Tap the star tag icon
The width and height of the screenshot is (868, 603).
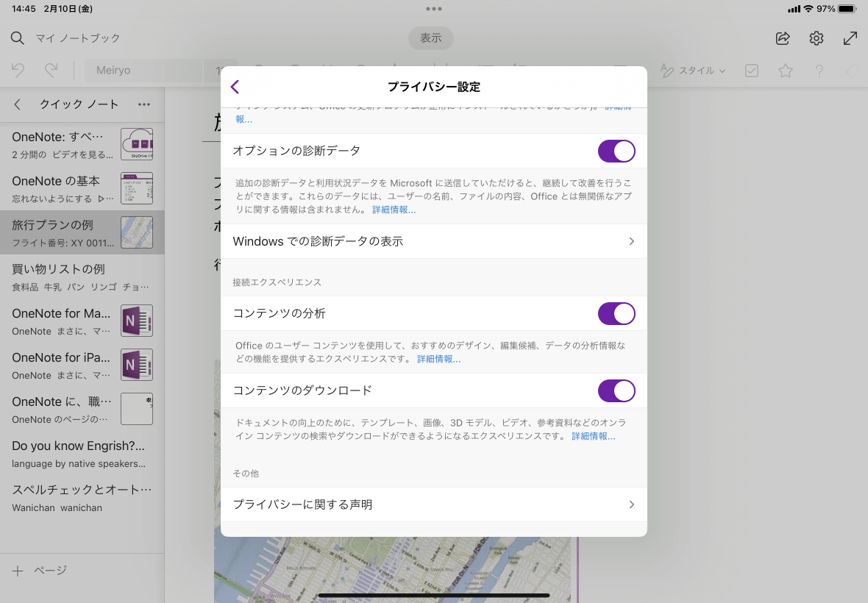click(x=785, y=71)
